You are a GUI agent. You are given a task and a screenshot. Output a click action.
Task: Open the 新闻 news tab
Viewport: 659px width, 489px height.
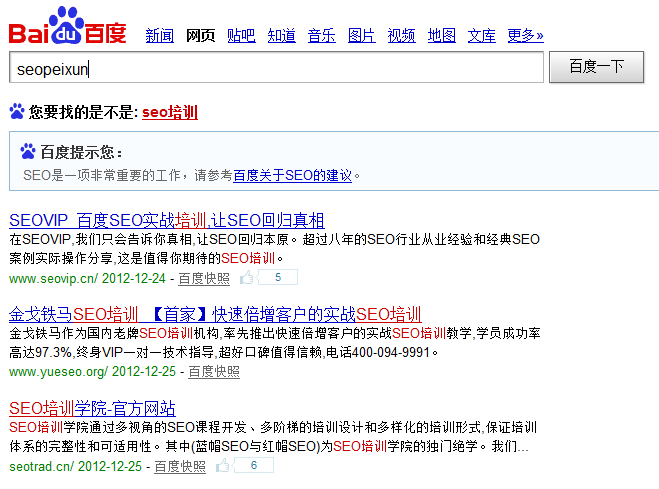(x=159, y=36)
